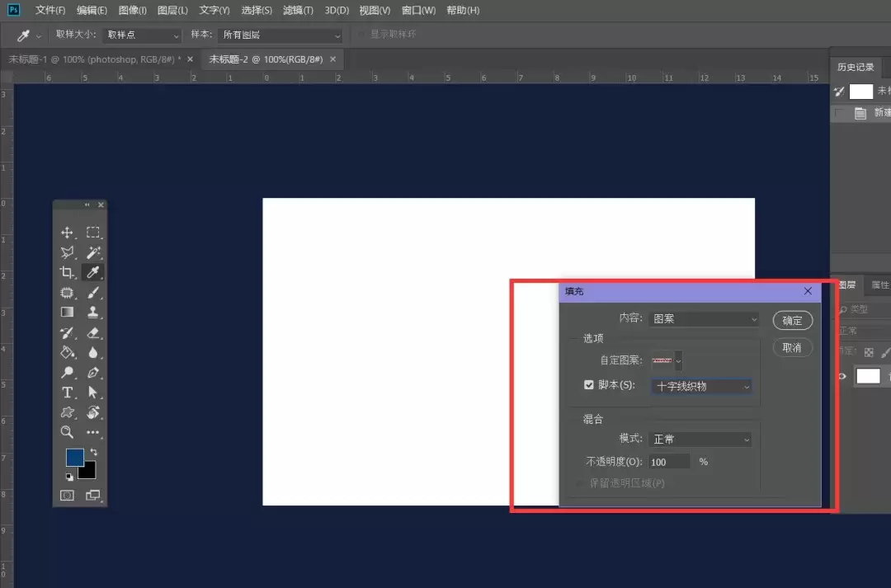Screen dimensions: 891x588
Task: Click the 确定 button in Fill dialog
Action: (x=792, y=321)
